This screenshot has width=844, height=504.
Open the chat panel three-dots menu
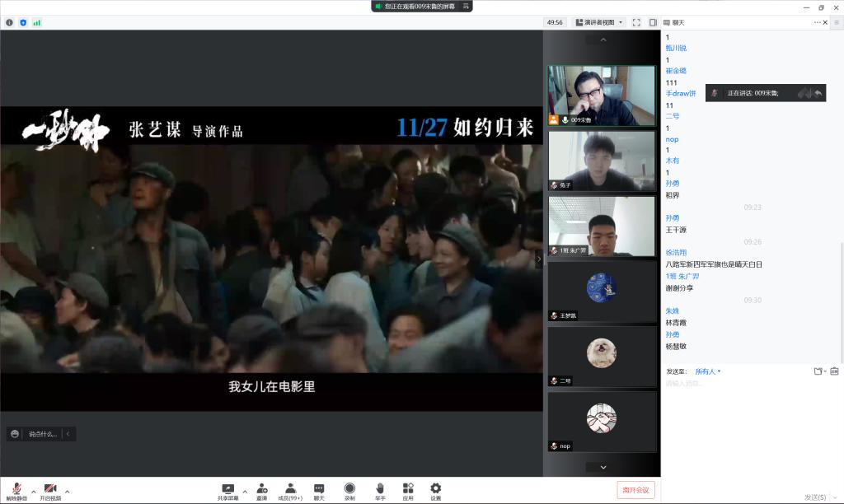pyautogui.click(x=818, y=22)
